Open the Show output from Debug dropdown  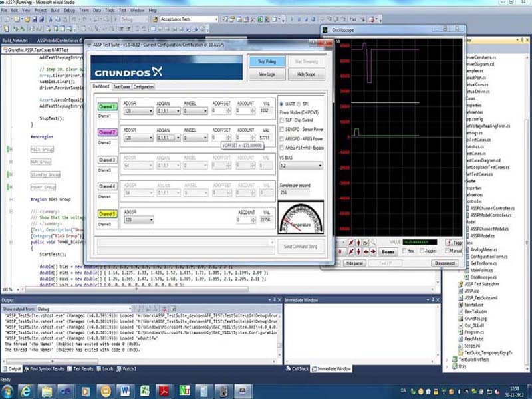click(x=84, y=309)
